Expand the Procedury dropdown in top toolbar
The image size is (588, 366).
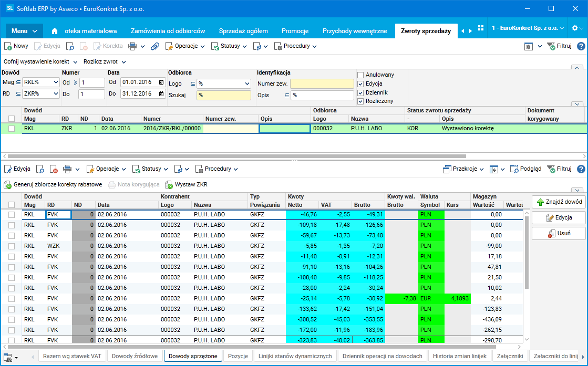tap(295, 46)
